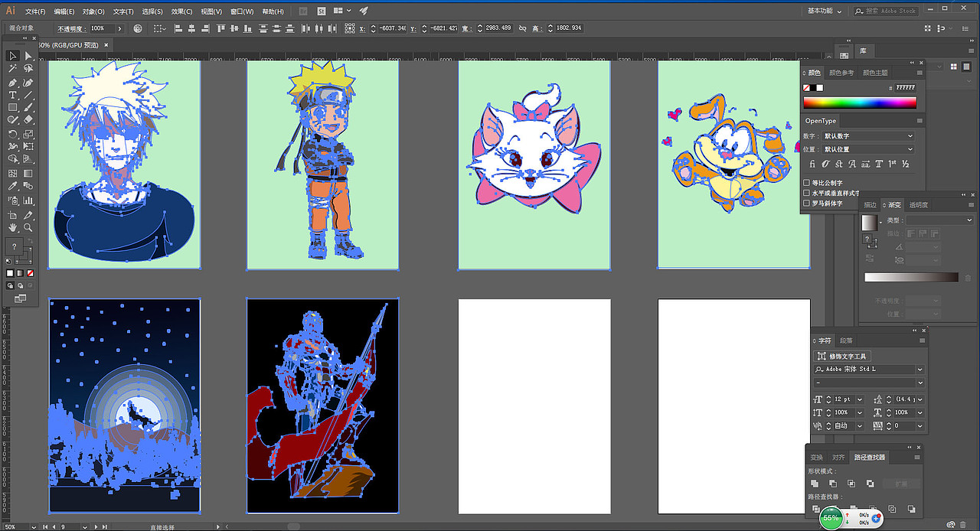Image resolution: width=980 pixels, height=531 pixels.
Task: Select the Hand tool
Action: (12, 228)
